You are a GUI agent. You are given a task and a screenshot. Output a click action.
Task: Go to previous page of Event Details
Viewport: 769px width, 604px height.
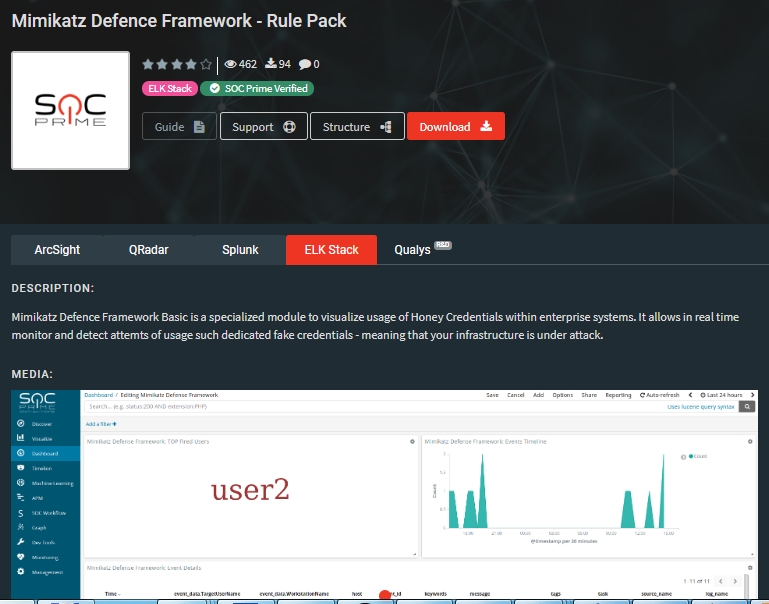(720, 581)
